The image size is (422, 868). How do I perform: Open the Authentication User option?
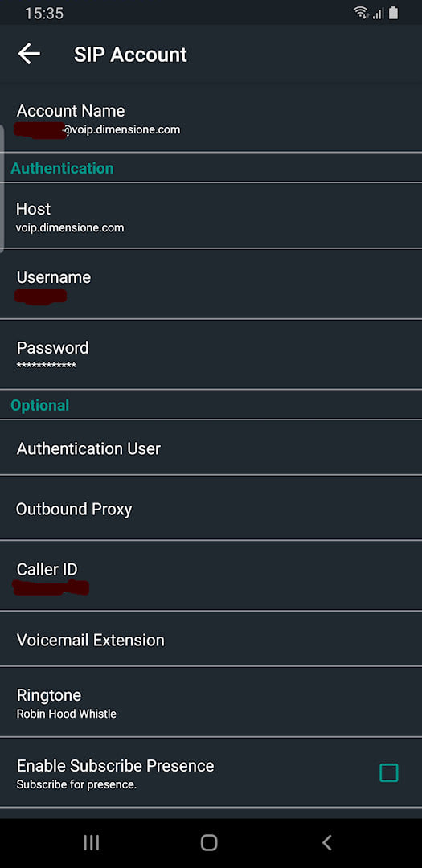[211, 448]
